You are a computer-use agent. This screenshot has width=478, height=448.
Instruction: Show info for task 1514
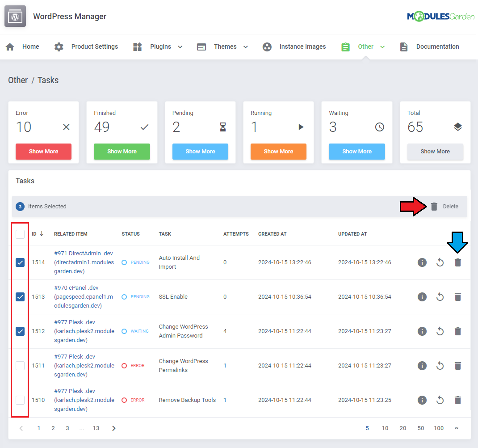point(422,262)
